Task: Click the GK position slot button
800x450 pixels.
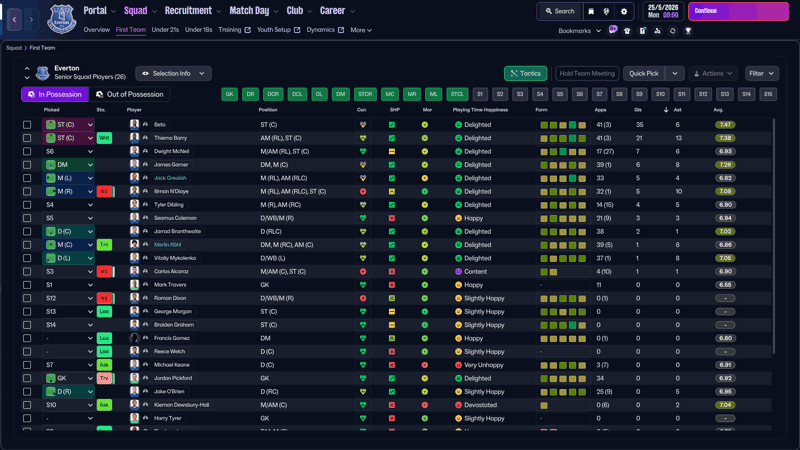Action: (230, 94)
